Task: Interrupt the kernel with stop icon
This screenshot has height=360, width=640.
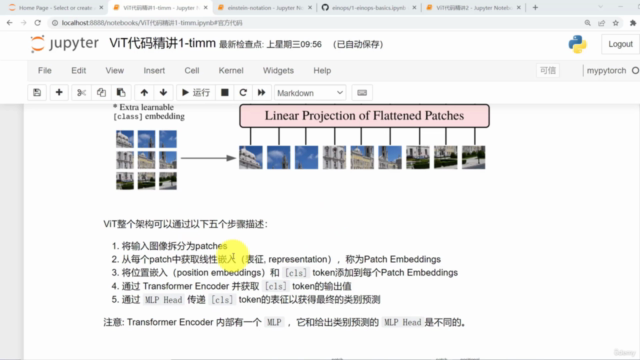Action: tap(224, 93)
